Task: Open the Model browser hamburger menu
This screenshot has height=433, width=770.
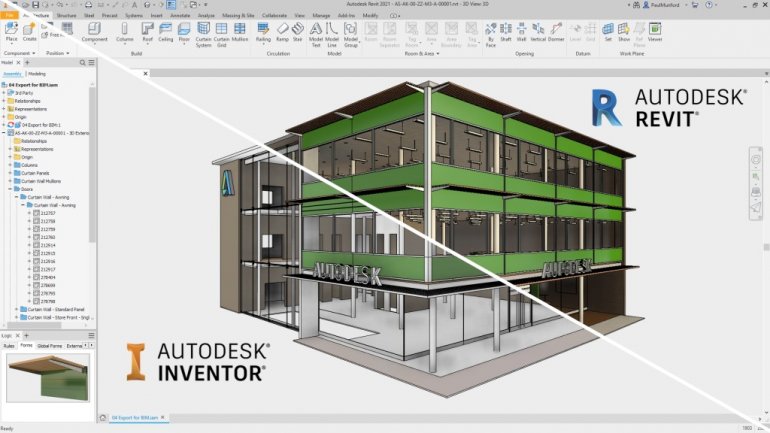Action: point(91,63)
